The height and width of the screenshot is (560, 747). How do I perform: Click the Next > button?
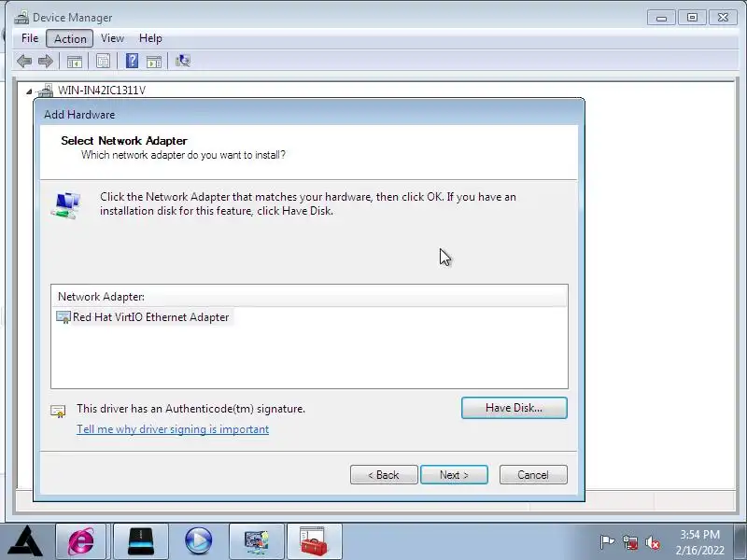(x=454, y=475)
